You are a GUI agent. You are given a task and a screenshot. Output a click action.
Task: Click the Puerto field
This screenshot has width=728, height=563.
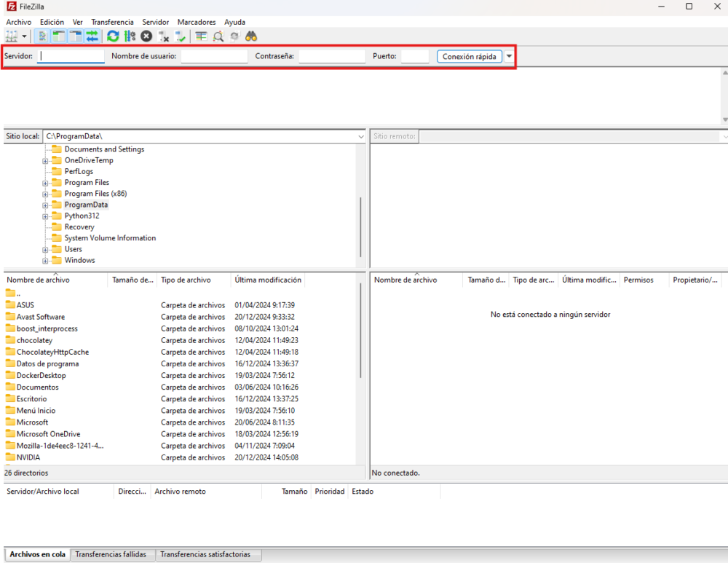pyautogui.click(x=415, y=56)
